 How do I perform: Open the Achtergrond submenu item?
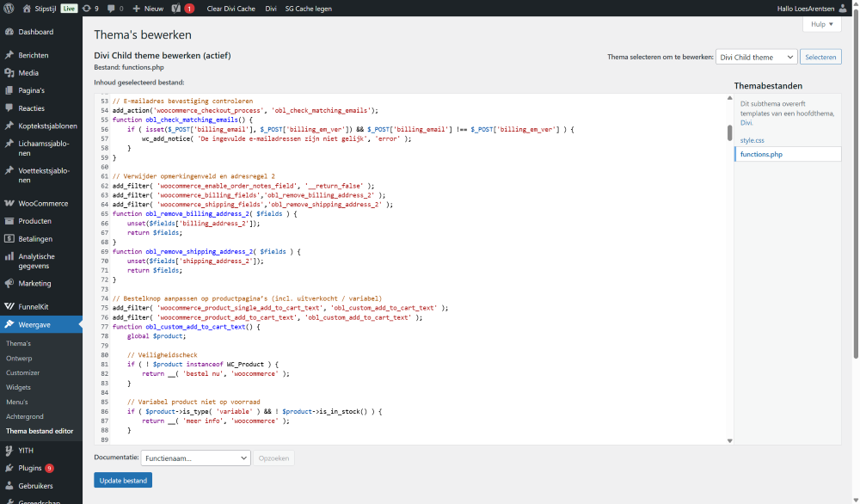click(x=25, y=417)
